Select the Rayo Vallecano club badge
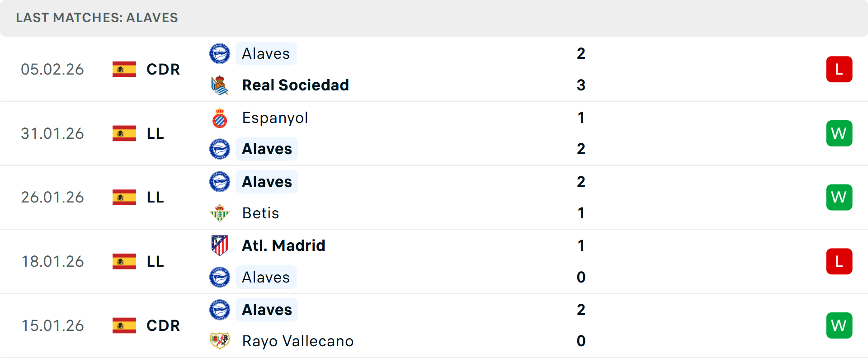 [220, 341]
